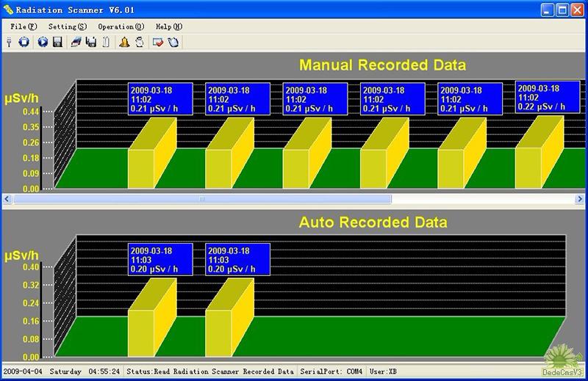Click the left scroll arrow of Manual chart
The image size is (588, 381).
tap(7, 199)
